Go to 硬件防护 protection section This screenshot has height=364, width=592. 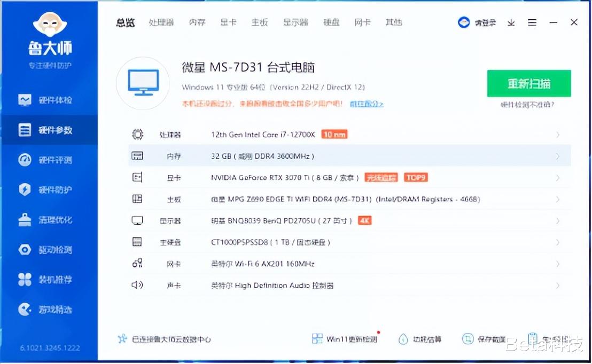[45, 189]
